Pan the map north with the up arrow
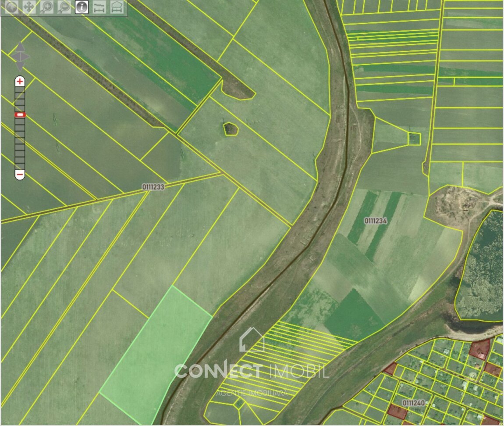Screen dimensions: 504x426 tap(20, 47)
